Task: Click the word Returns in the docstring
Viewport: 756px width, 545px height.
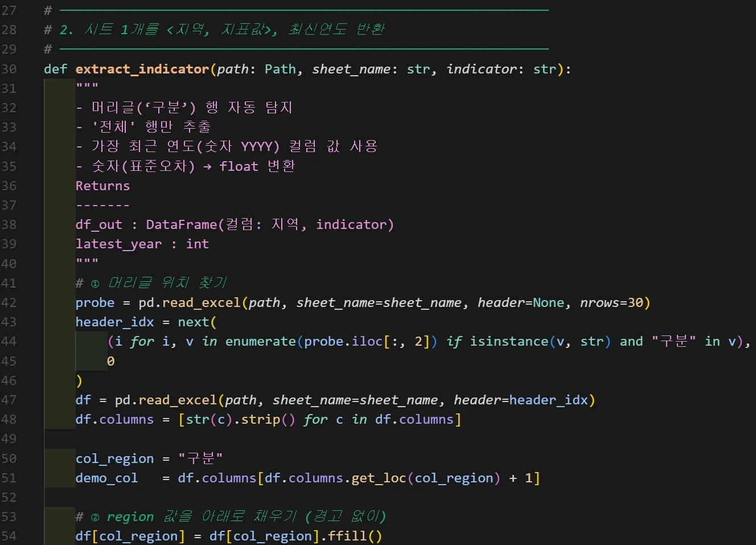Action: pyautogui.click(x=102, y=186)
